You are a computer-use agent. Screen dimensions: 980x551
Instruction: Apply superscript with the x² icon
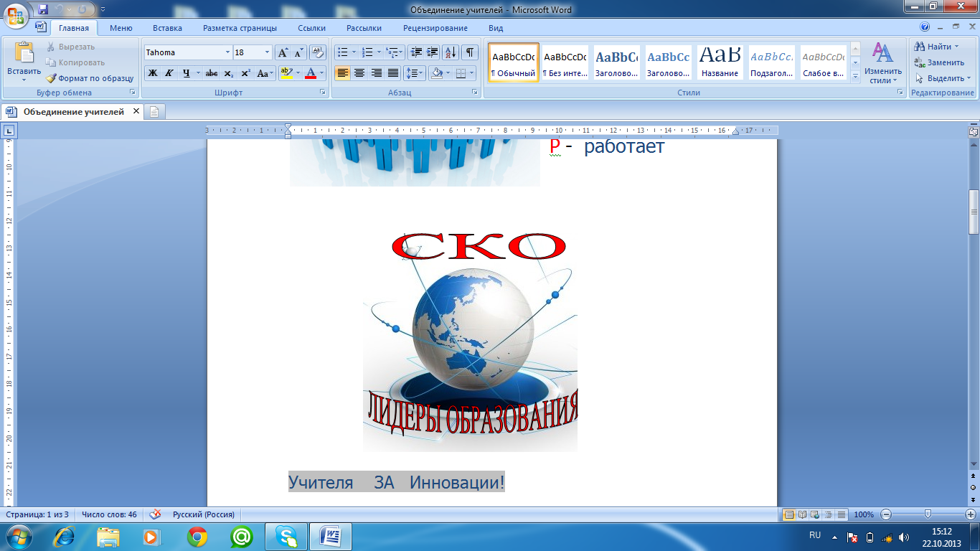pyautogui.click(x=245, y=73)
